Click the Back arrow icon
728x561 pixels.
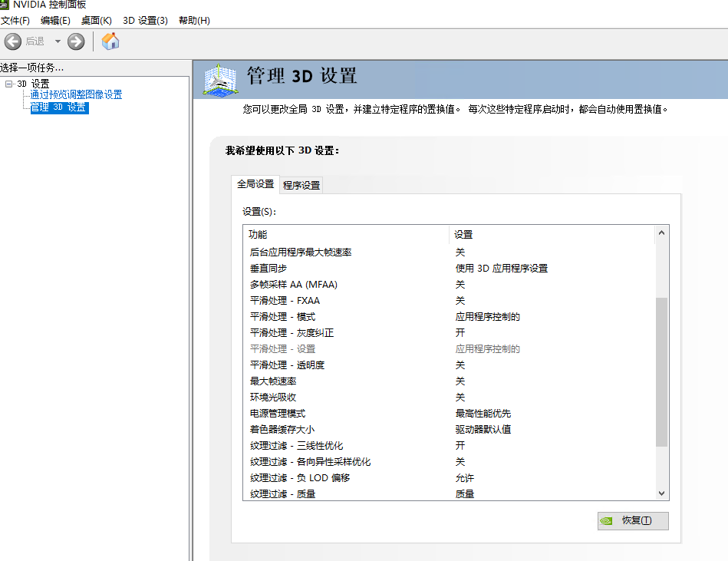click(13, 41)
